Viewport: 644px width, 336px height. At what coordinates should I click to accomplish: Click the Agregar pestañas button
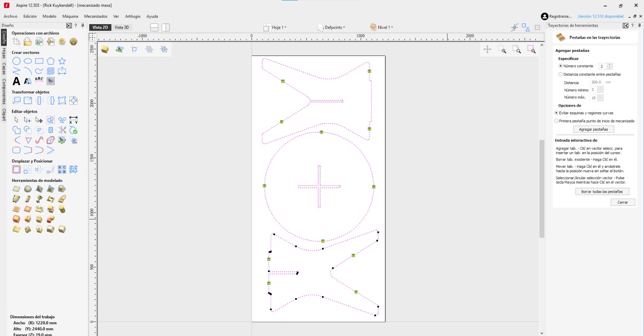click(593, 129)
